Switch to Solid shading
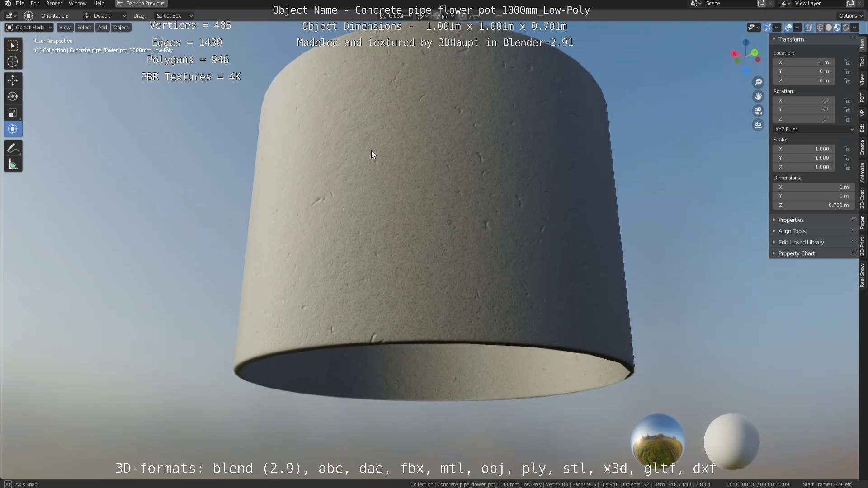 pyautogui.click(x=829, y=28)
